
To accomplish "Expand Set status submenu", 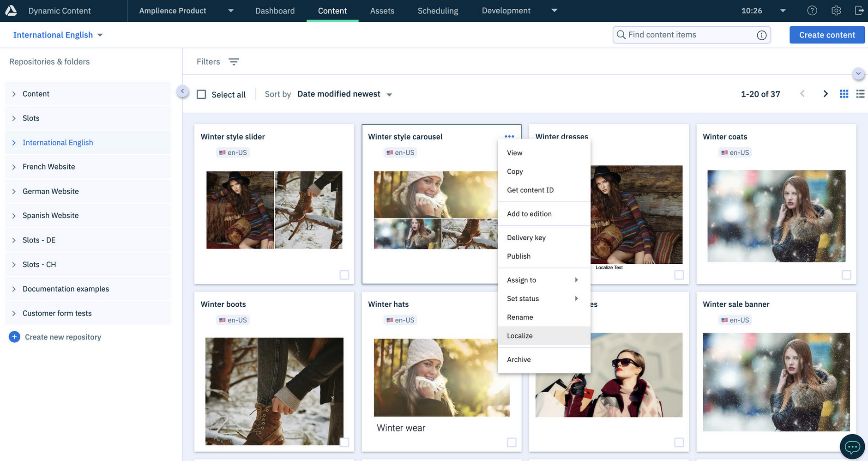I will [x=544, y=298].
